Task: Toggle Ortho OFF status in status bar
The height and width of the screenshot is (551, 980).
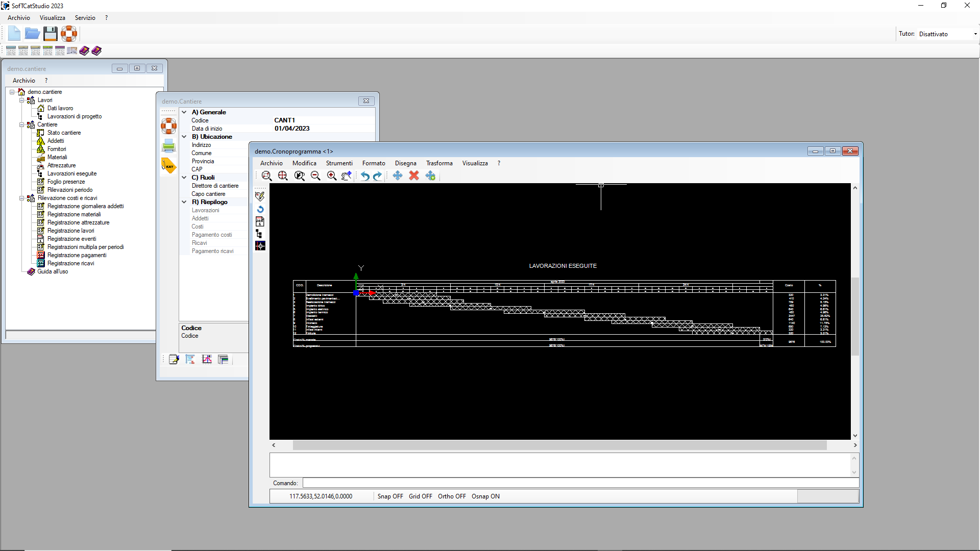Action: [x=452, y=496]
